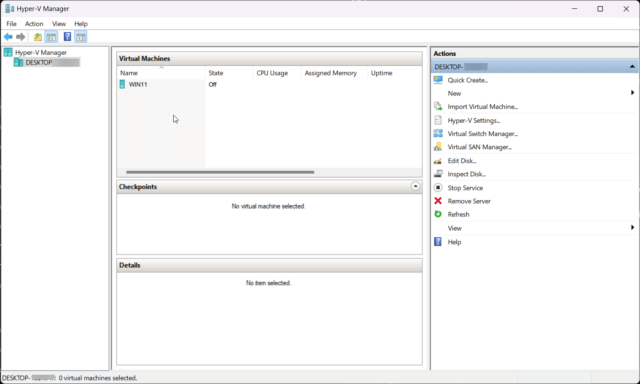Screen dimensions: 640x384
Task: Click the blue Help toolbar icon
Action: 67,37
